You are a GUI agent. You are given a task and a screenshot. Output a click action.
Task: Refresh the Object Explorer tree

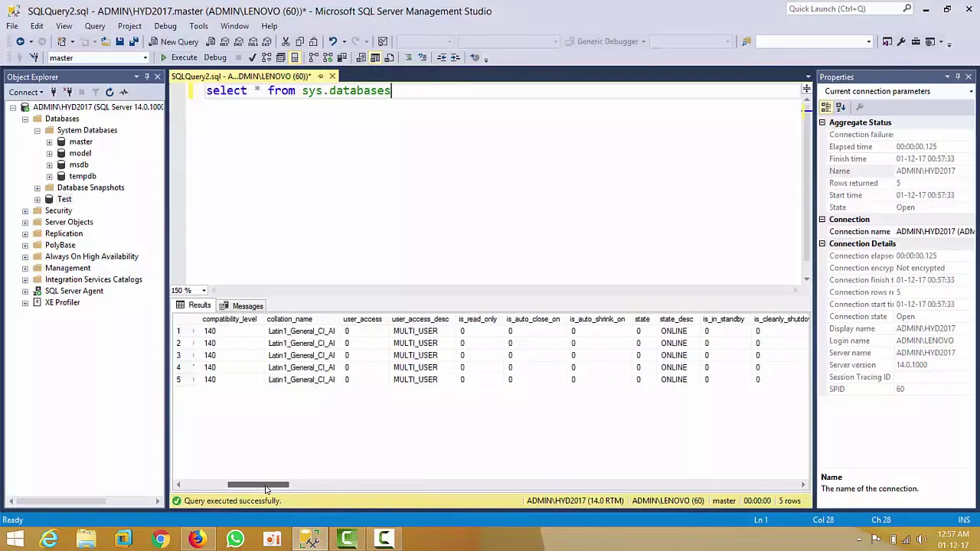pos(109,92)
